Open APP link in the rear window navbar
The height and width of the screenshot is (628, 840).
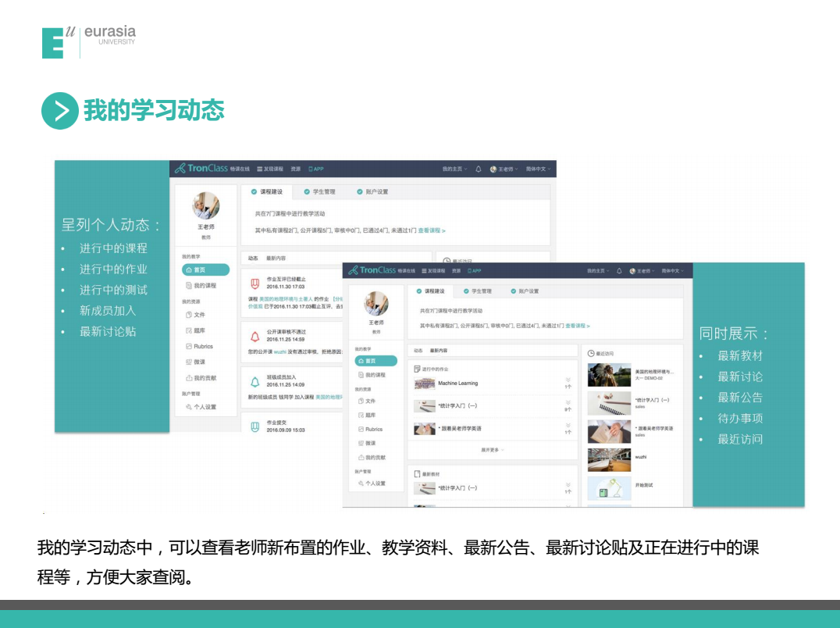point(316,169)
